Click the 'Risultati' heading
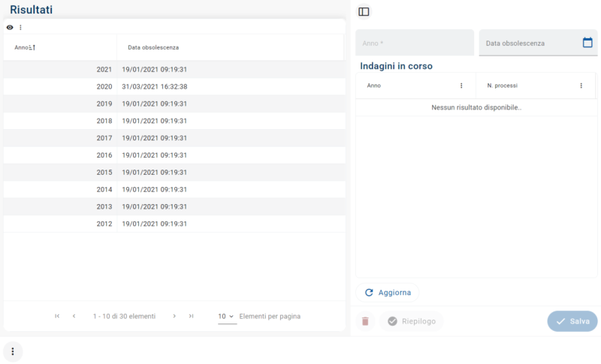601x364 pixels. (x=31, y=10)
